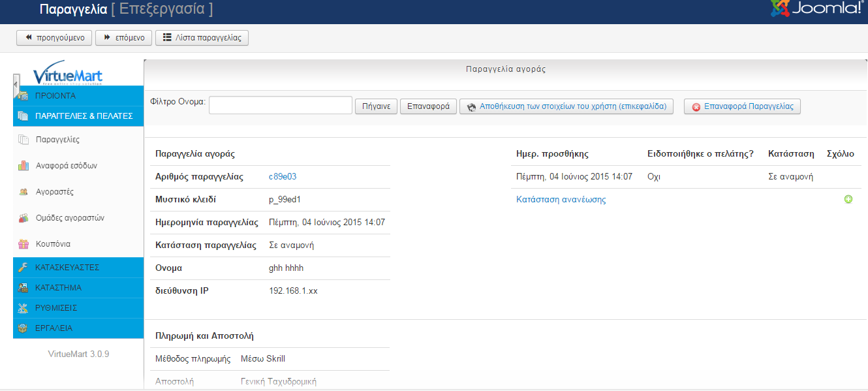868x391 pixels.
Task: Click the Joomla! logo
Action: click(817, 8)
